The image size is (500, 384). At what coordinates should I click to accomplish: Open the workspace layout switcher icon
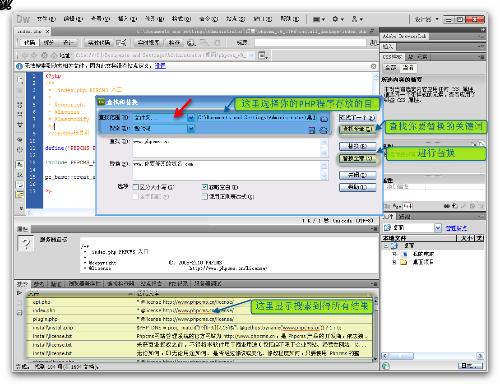click(x=319, y=19)
